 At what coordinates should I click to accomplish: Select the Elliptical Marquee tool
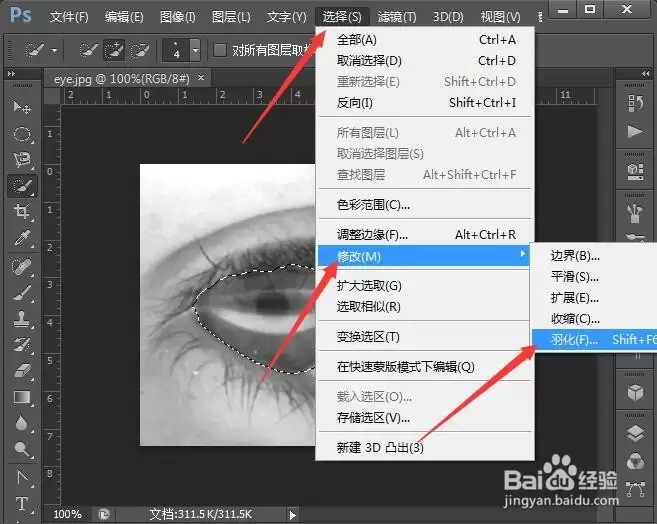tap(22, 134)
